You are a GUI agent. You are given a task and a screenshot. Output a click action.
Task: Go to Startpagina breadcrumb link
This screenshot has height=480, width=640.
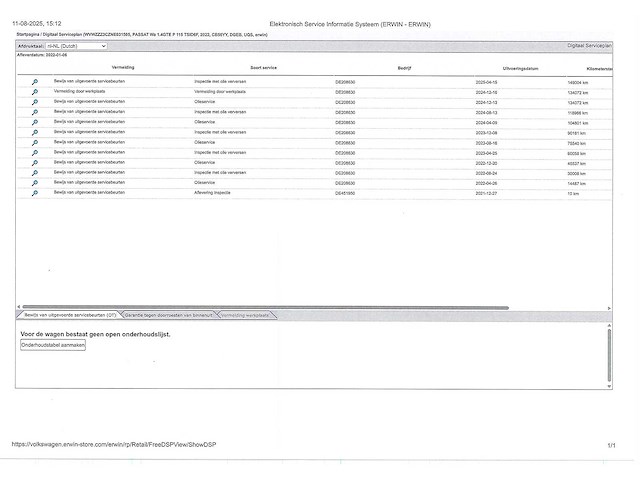[28, 33]
